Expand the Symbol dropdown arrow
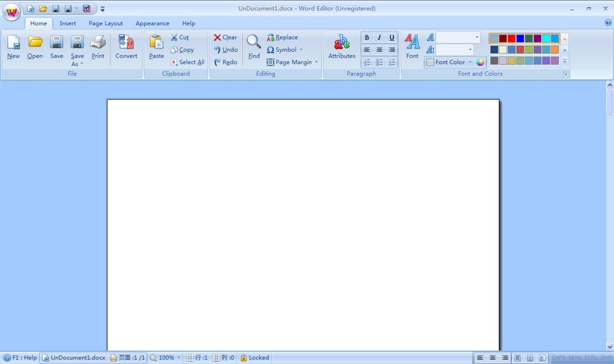The image size is (614, 364). click(x=301, y=50)
